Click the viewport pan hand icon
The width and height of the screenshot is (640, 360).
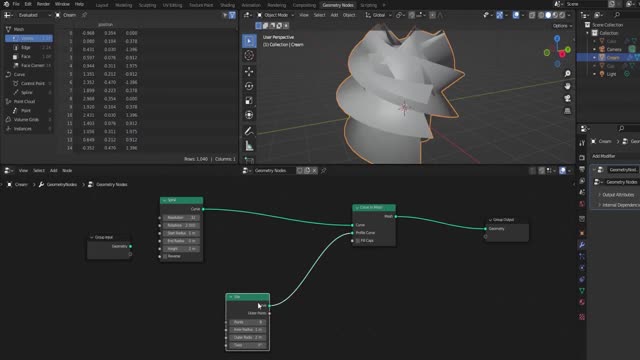tap(567, 86)
